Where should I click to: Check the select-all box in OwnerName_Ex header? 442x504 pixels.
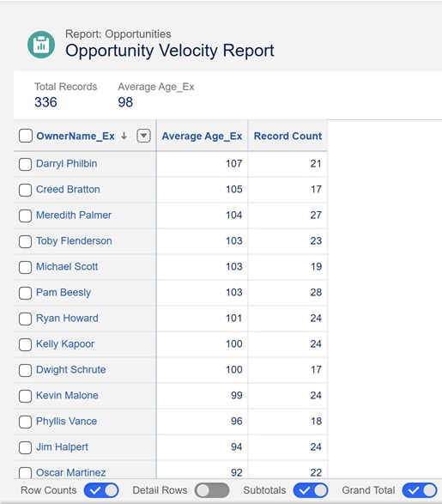click(x=26, y=136)
